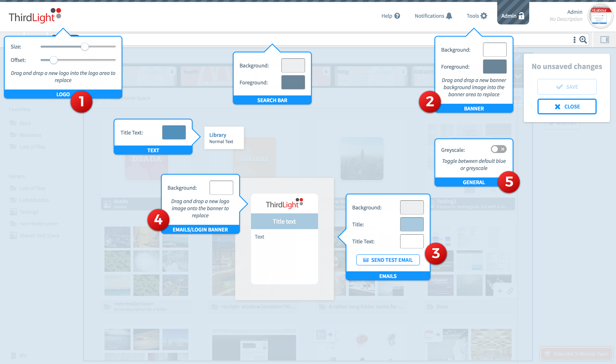The height and width of the screenshot is (364, 616).
Task: Open the Bin trash icon
Action: [13, 355]
